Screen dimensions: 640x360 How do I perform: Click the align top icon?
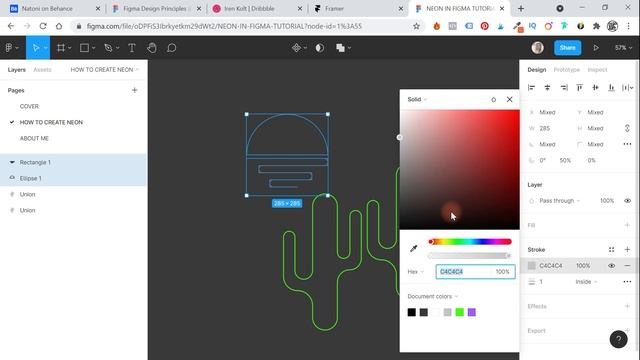580,87
